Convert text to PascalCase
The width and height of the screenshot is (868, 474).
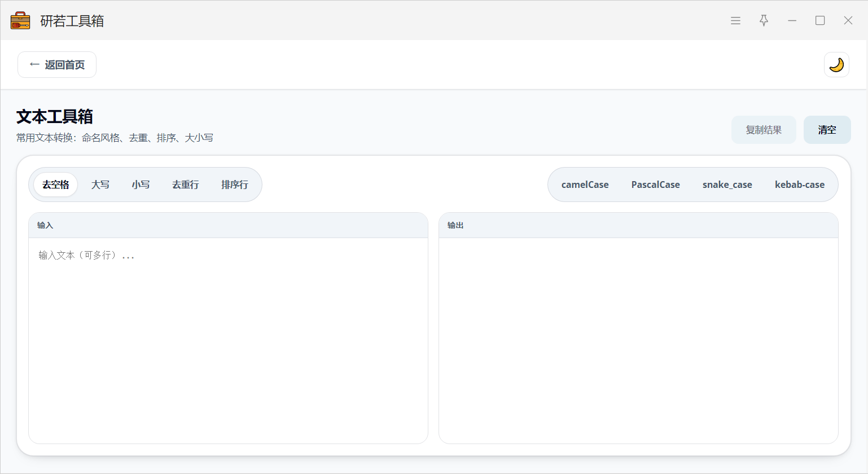(655, 185)
